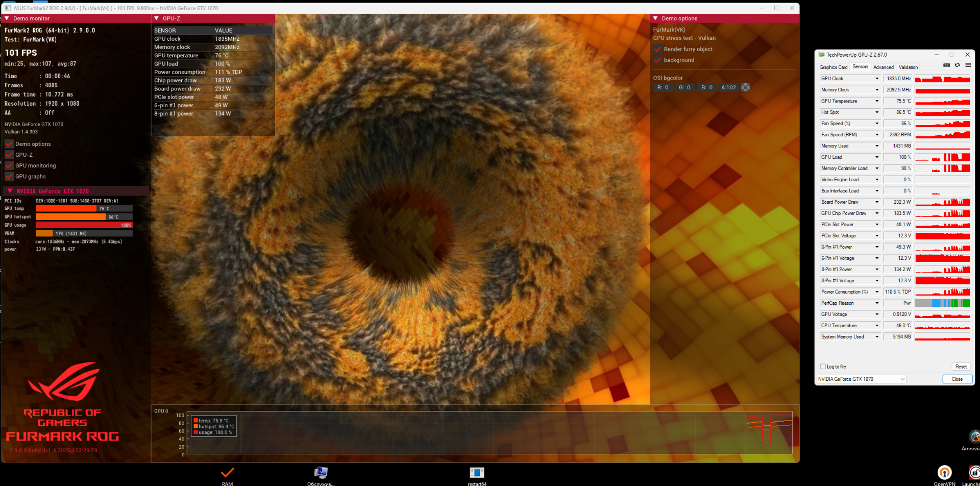Select the Sensors tab in GPU-Z
The height and width of the screenshot is (486, 980).
[x=860, y=67]
